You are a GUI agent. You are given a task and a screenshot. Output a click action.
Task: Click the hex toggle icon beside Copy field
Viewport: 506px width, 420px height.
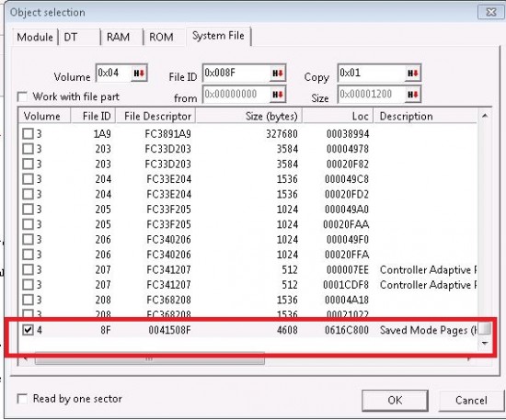click(413, 74)
